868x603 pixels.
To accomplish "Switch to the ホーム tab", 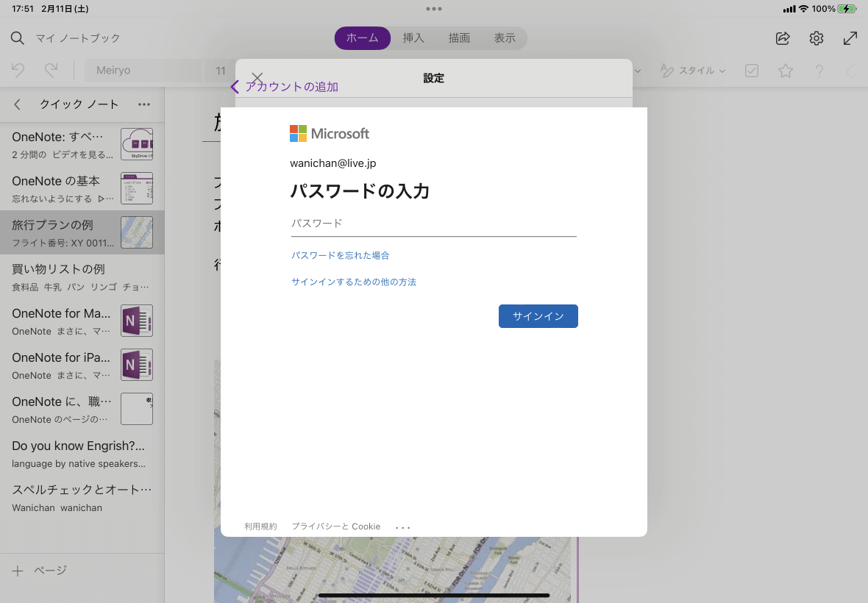I will pos(363,38).
